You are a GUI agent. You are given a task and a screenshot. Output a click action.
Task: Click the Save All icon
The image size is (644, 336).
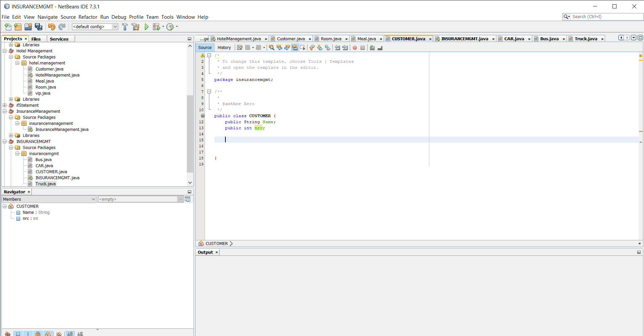tap(39, 27)
